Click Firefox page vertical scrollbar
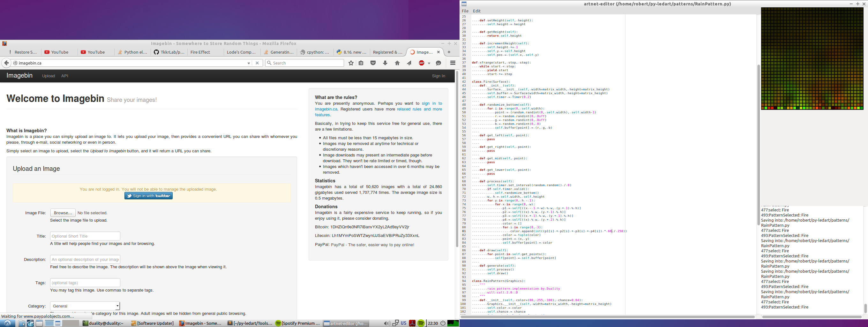Viewport: 868px width, 327px height. pyautogui.click(x=457, y=158)
